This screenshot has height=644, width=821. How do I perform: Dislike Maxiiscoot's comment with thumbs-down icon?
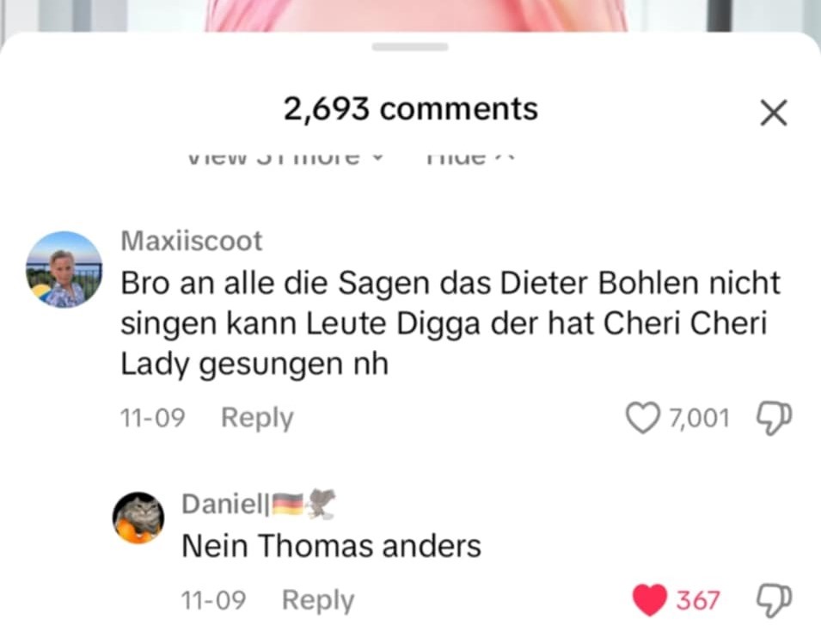(774, 419)
